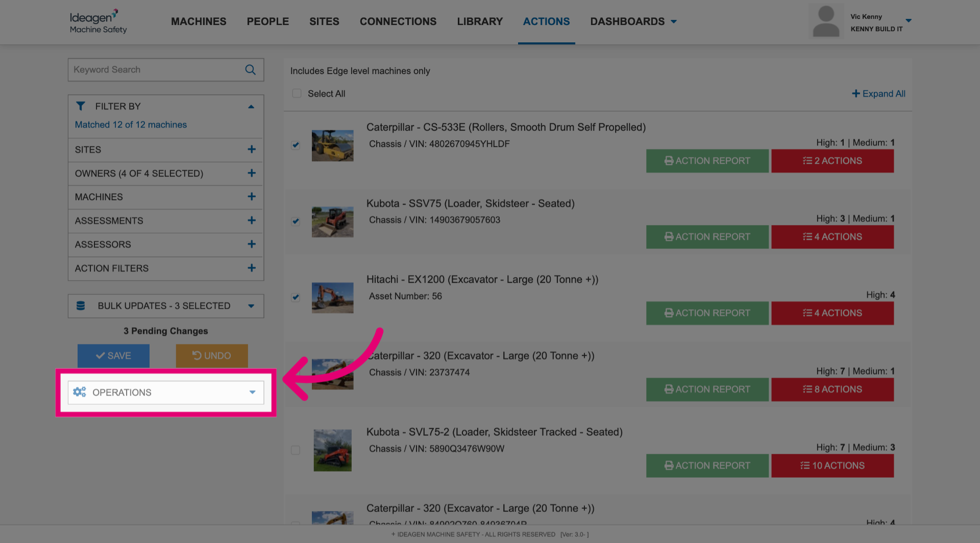The image size is (980, 543).
Task: Expand the MACHINES filter plus icon
Action: click(252, 196)
